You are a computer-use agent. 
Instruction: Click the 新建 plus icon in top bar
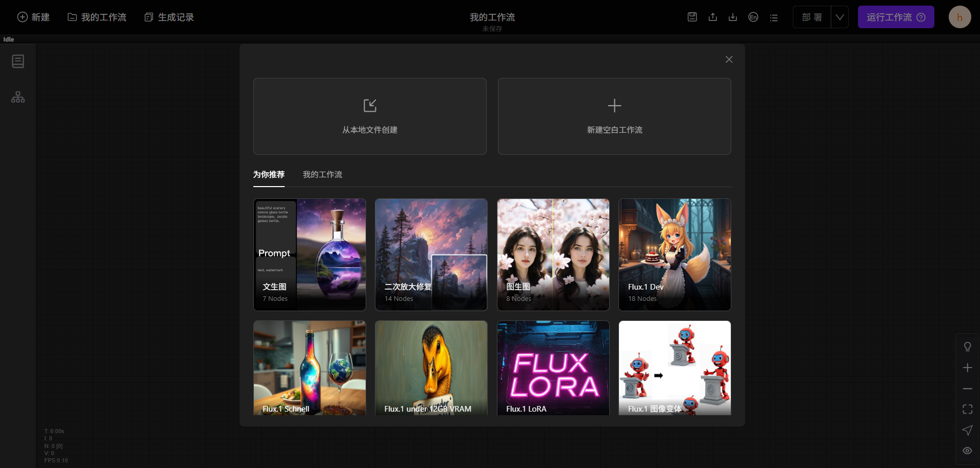pos(23,17)
